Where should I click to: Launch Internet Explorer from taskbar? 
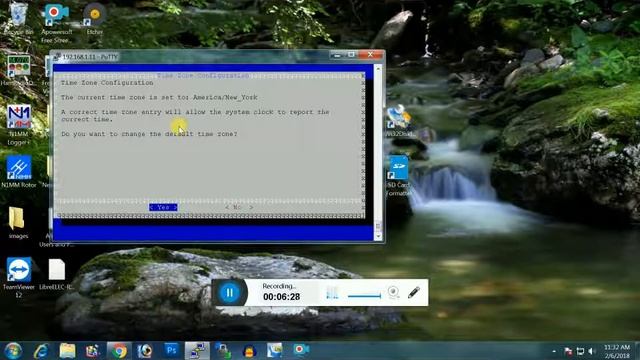41,351
